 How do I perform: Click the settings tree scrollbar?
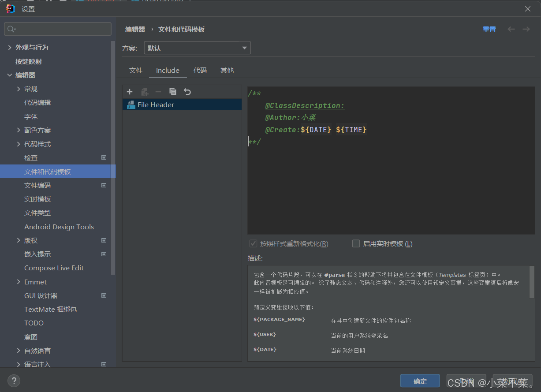[113, 157]
